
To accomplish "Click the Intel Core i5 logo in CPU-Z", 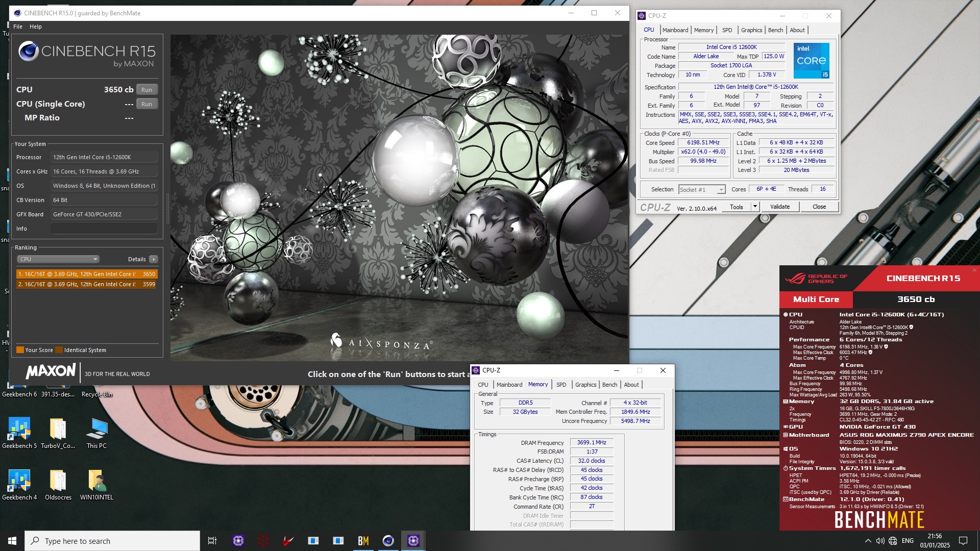I will [x=812, y=61].
